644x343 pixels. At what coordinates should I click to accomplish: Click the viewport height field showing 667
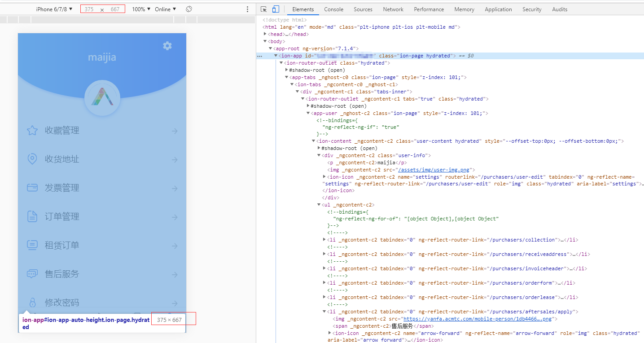pos(115,9)
